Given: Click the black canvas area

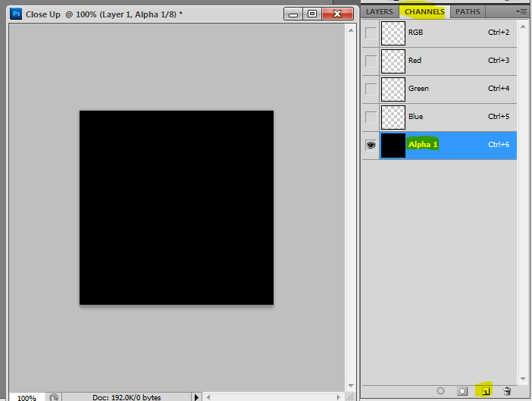Looking at the screenshot, I should pos(177,208).
